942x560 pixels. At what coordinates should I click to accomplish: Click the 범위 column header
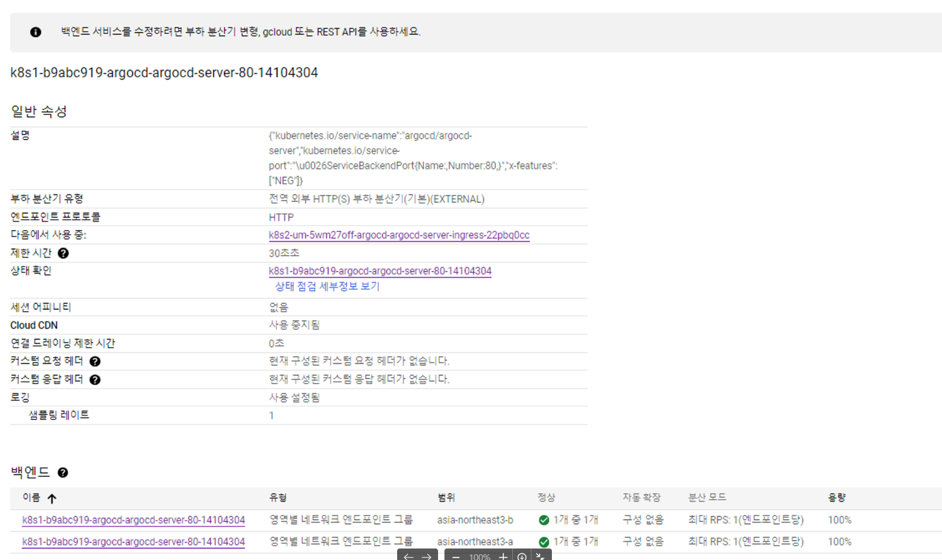pos(446,497)
